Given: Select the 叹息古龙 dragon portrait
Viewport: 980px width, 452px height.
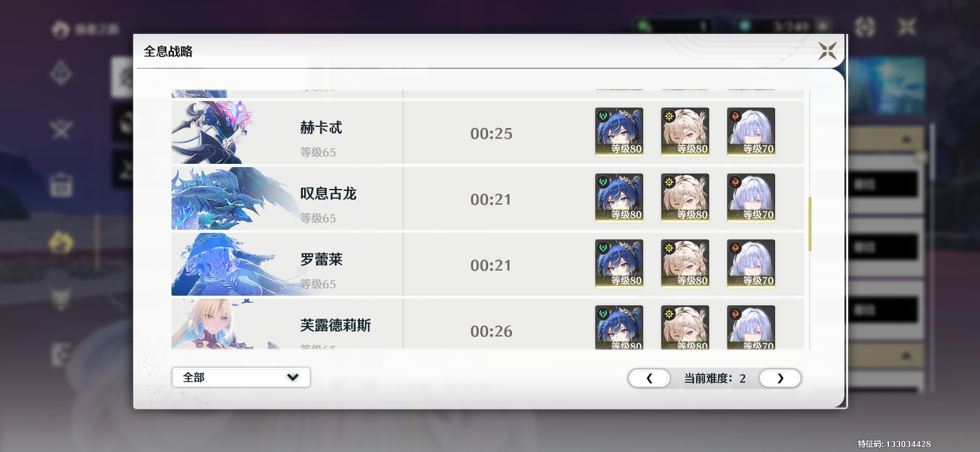Looking at the screenshot, I should tap(226, 198).
